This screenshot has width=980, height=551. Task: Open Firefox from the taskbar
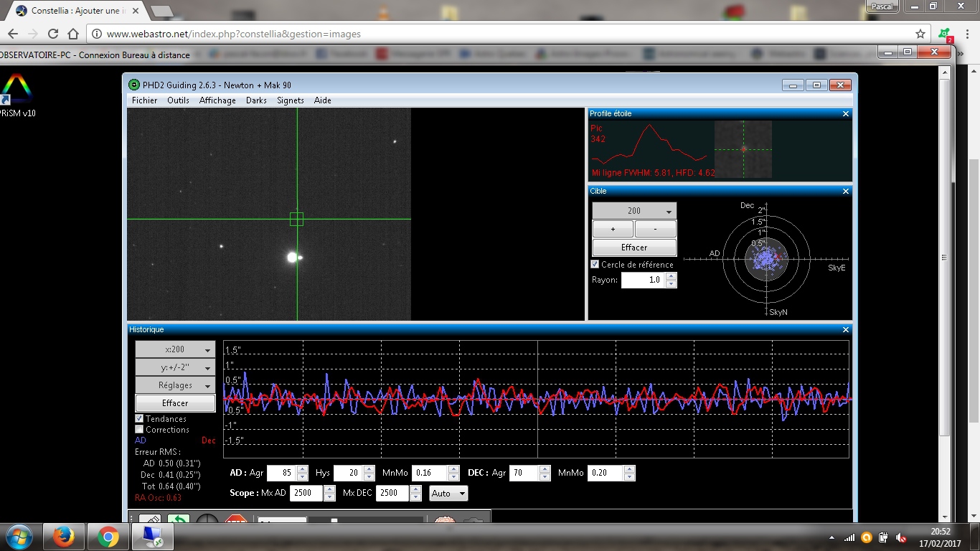pyautogui.click(x=65, y=536)
